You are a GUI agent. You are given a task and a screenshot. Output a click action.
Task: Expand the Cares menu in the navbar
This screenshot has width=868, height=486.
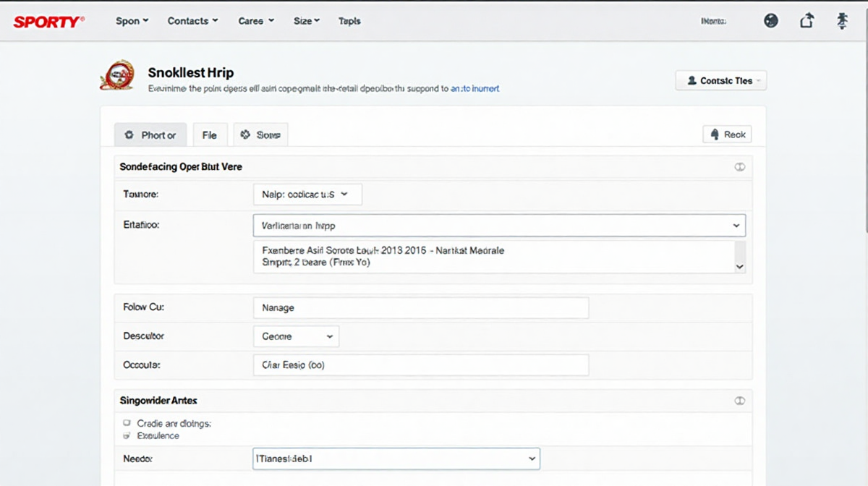pyautogui.click(x=256, y=21)
